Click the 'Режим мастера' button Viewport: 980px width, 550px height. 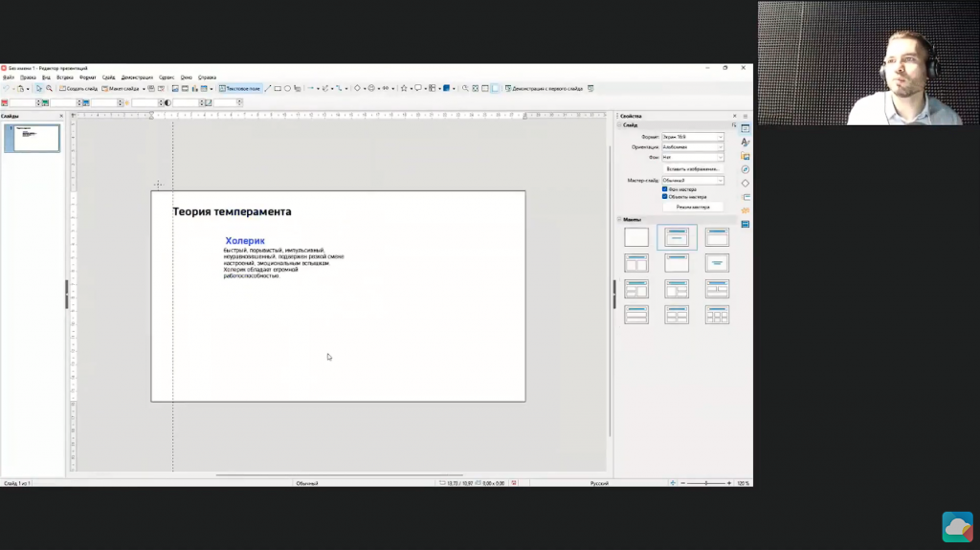pos(693,207)
